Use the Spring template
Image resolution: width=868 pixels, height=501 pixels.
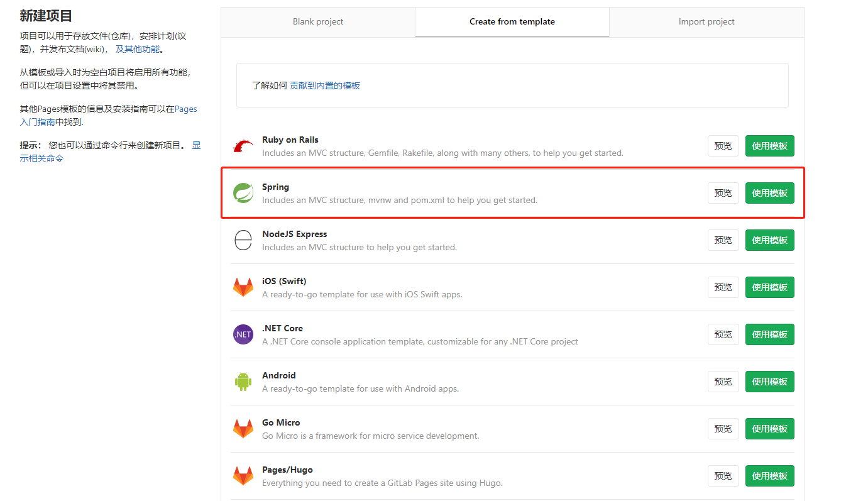pos(770,193)
